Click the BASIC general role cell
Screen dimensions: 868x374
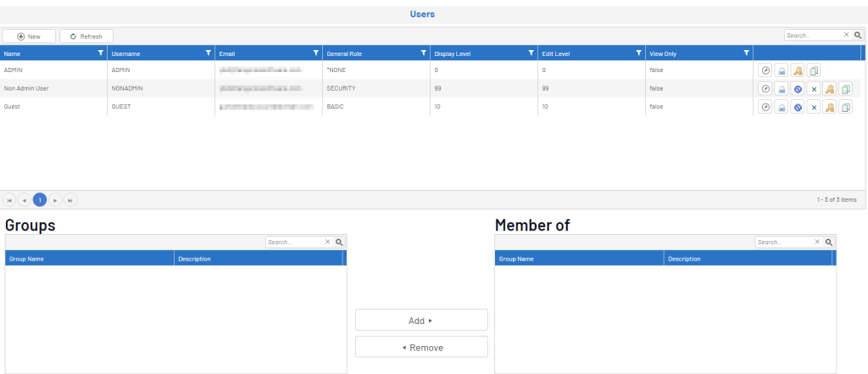tap(376, 107)
